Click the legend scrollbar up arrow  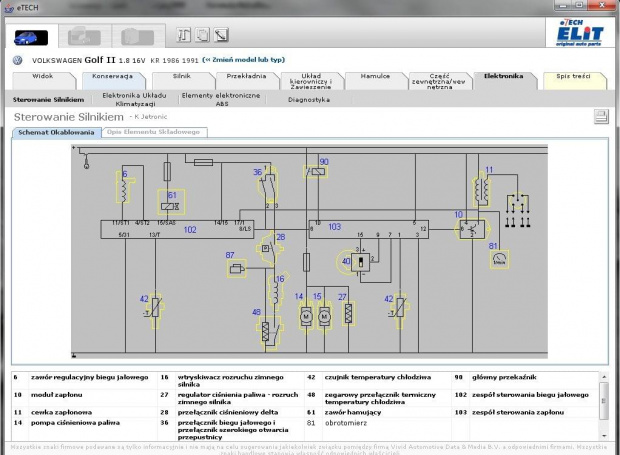pos(604,377)
